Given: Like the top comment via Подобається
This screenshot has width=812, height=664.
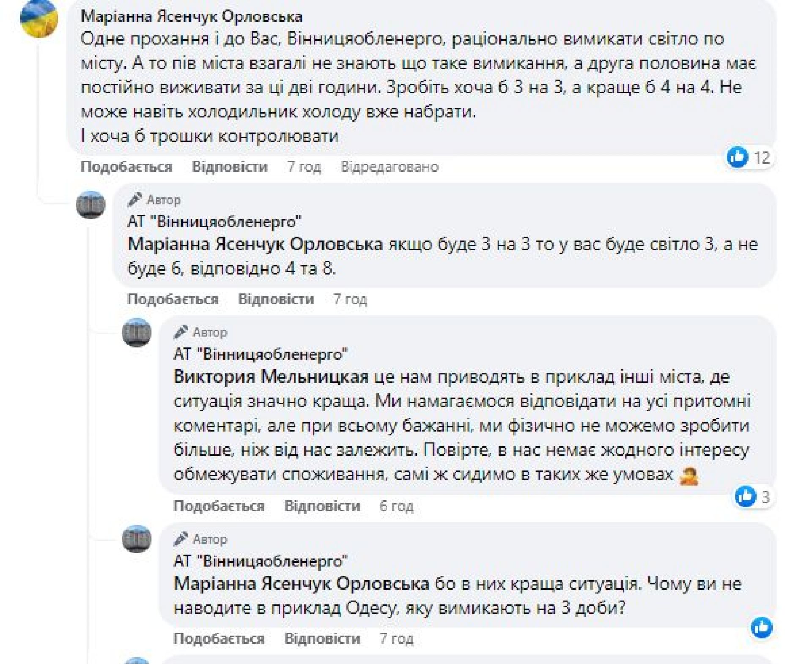Looking at the screenshot, I should click(126, 167).
